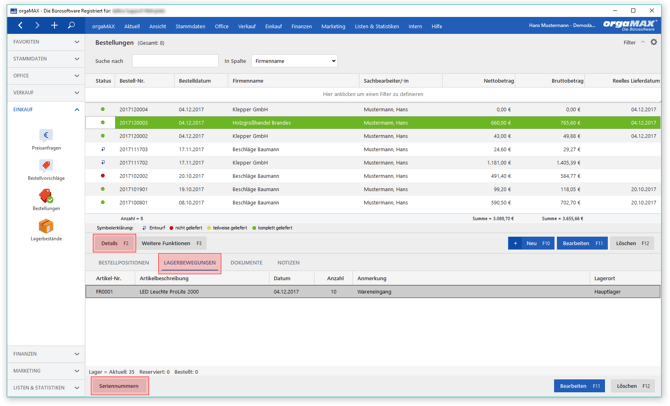The image size is (670, 406).
Task: Open the In Spalte Firmenname dropdown
Action: (294, 61)
